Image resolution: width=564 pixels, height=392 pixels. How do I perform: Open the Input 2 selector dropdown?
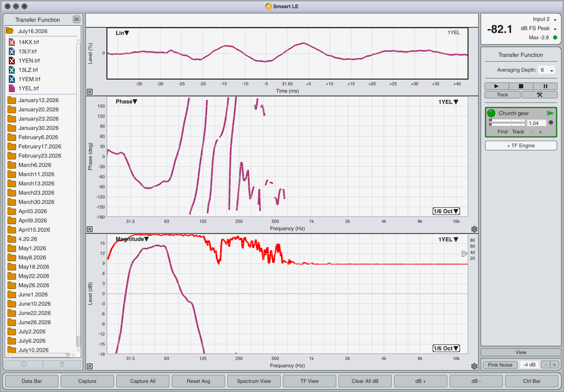click(x=544, y=19)
